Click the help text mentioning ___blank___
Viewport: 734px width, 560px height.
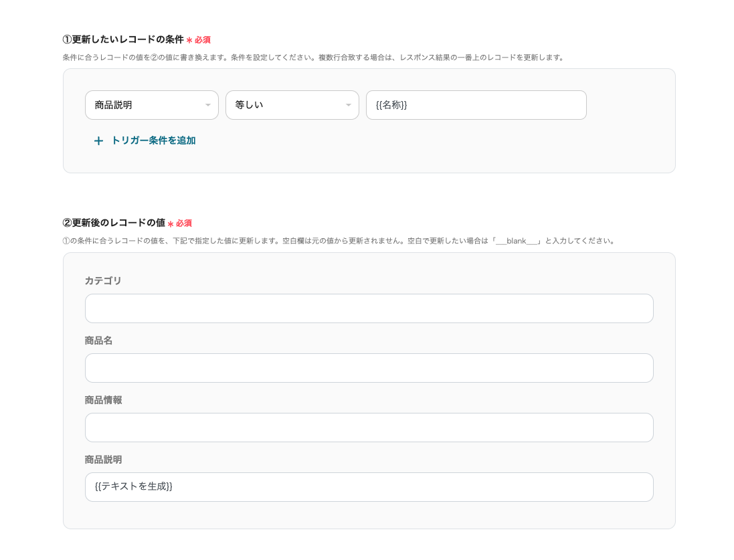point(339,241)
